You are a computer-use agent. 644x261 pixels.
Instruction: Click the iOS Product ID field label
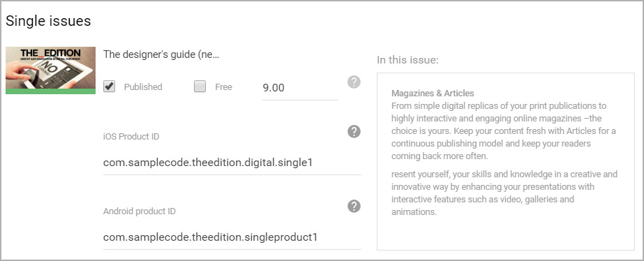[131, 137]
